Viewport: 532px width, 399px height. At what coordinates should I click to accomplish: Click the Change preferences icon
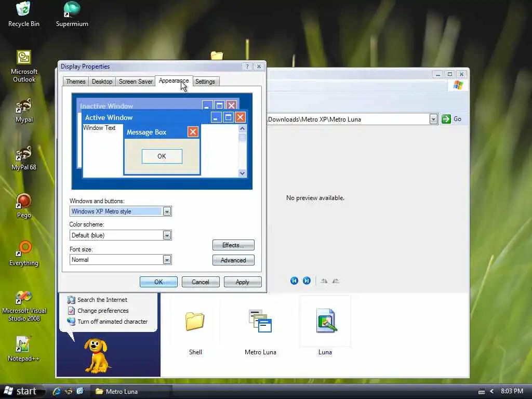pyautogui.click(x=71, y=311)
